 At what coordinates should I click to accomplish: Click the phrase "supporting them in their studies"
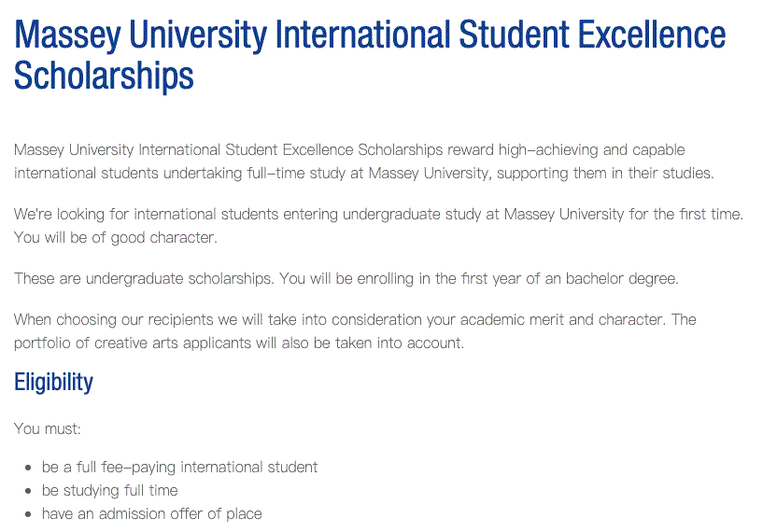coord(609,173)
